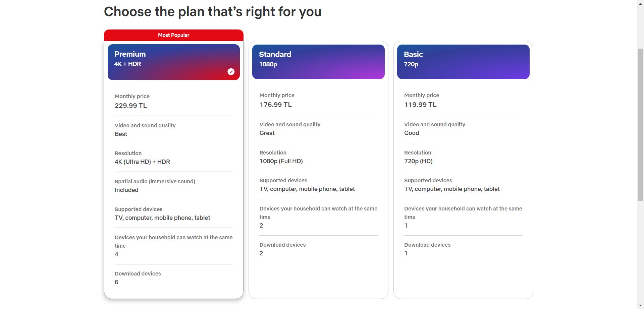
Task: Click the Premium plan checkmark icon
Action: (x=231, y=72)
